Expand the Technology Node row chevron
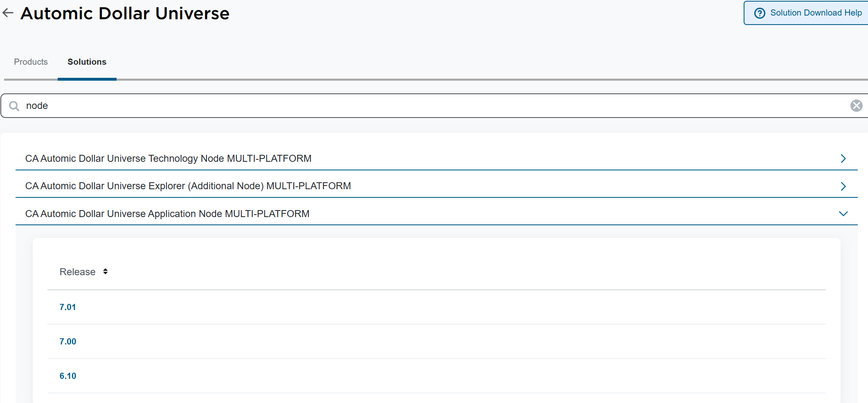The width and height of the screenshot is (868, 403). (x=843, y=158)
